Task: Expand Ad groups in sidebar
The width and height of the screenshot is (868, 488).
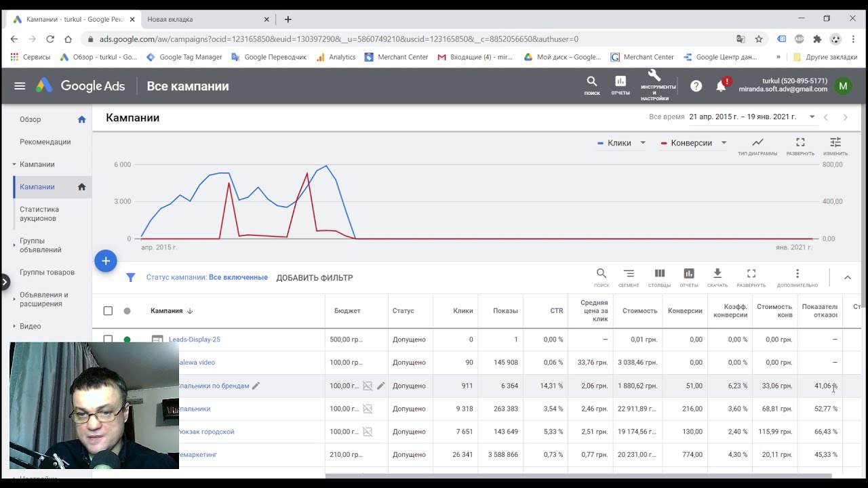Action: 14,245
